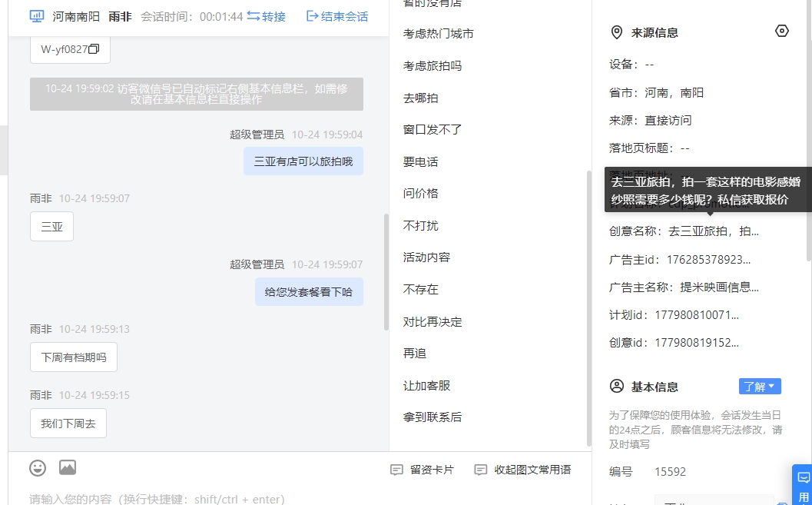The image size is (812, 505).
Task: Click the 转接 transfer button
Action: tap(266, 17)
